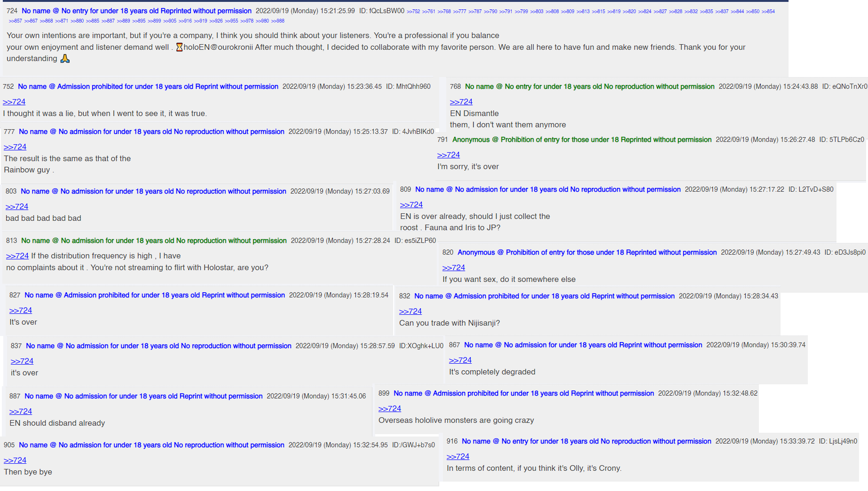Follow the >>813 backlink in post 724 header
Viewport: 868px width, 491px height.
(x=583, y=11)
